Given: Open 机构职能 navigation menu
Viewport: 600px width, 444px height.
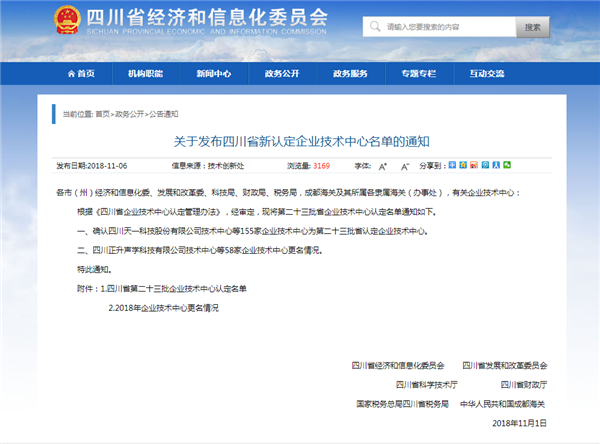Looking at the screenshot, I should (x=145, y=74).
